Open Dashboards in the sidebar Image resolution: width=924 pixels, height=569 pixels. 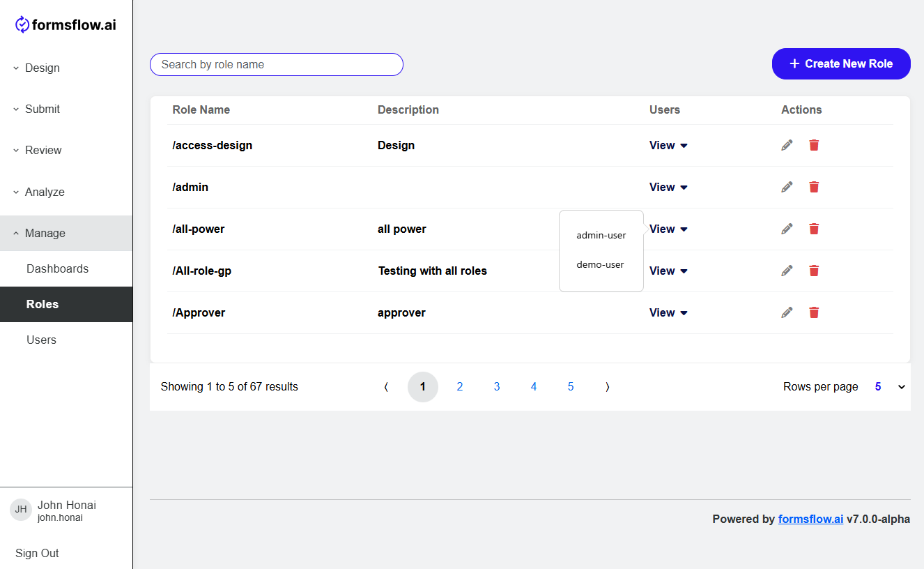pyautogui.click(x=66, y=268)
